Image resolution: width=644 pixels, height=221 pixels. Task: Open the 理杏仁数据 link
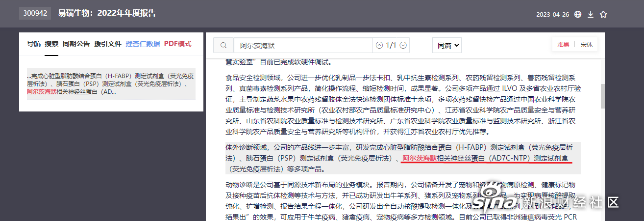[x=143, y=44]
